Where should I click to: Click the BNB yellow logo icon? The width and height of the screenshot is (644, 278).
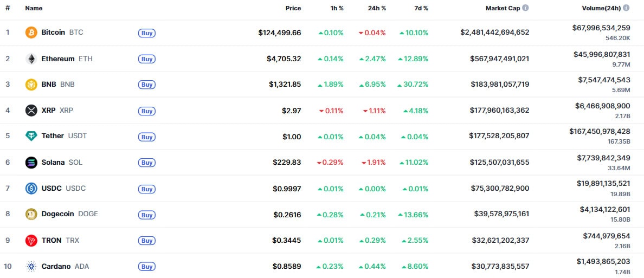(x=31, y=85)
